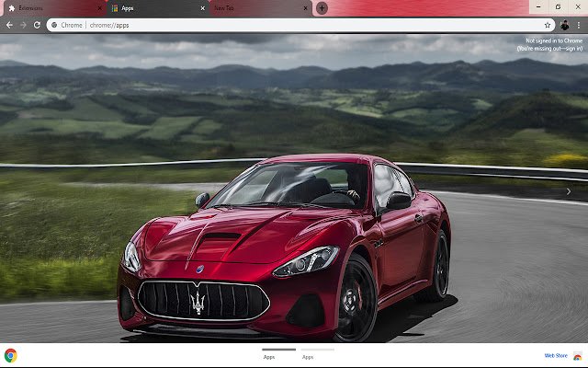The width and height of the screenshot is (588, 368).
Task: Bookmark this page with the star icon
Action: pyautogui.click(x=548, y=25)
